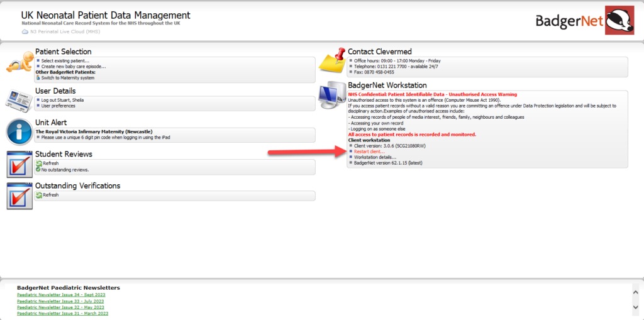Click the iPad 6 digit pin code notice
The image size is (644, 320).
[x=106, y=138]
